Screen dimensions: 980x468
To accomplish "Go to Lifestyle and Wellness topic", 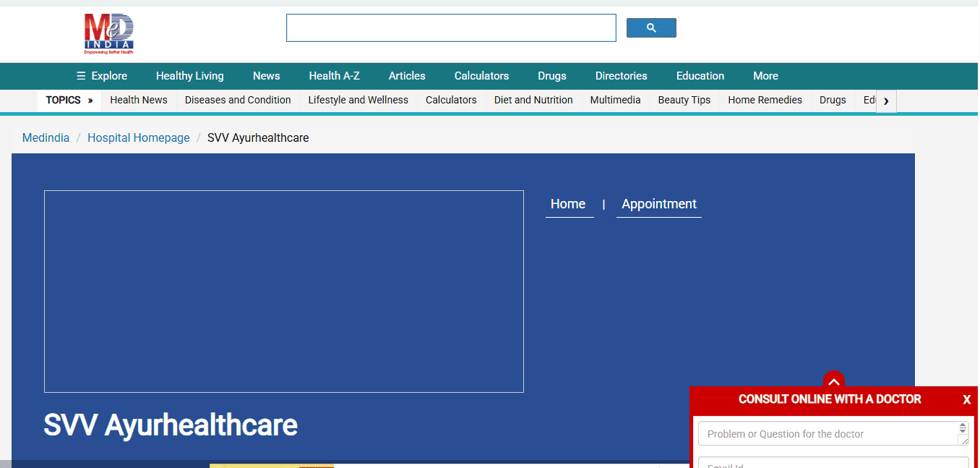I will [358, 100].
